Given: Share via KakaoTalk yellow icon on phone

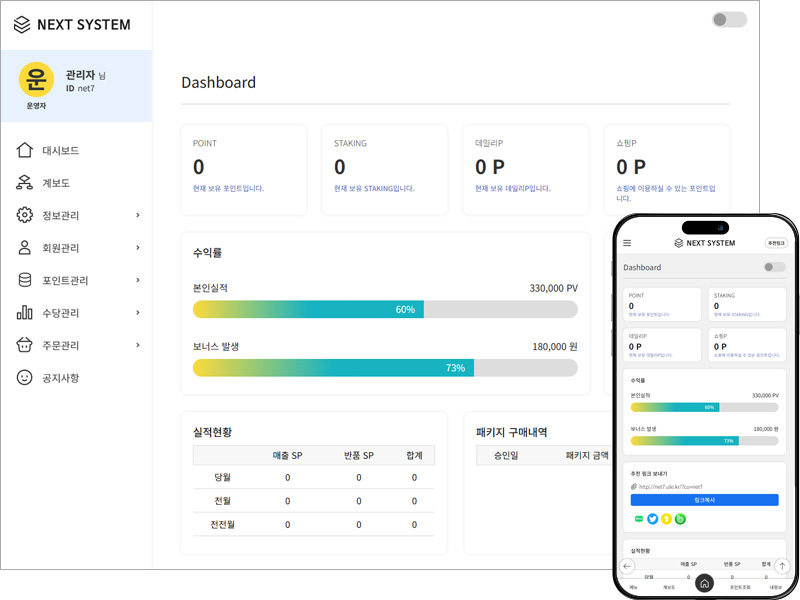Looking at the screenshot, I should pyautogui.click(x=666, y=519).
